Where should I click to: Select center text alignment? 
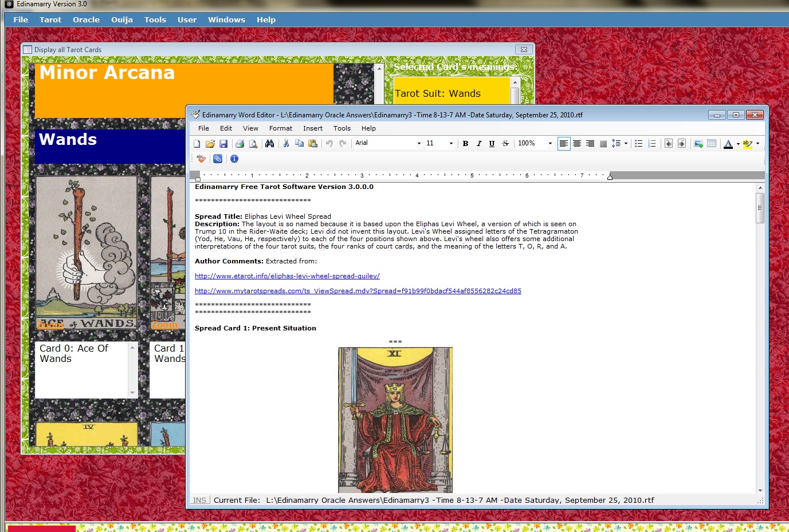click(x=577, y=144)
